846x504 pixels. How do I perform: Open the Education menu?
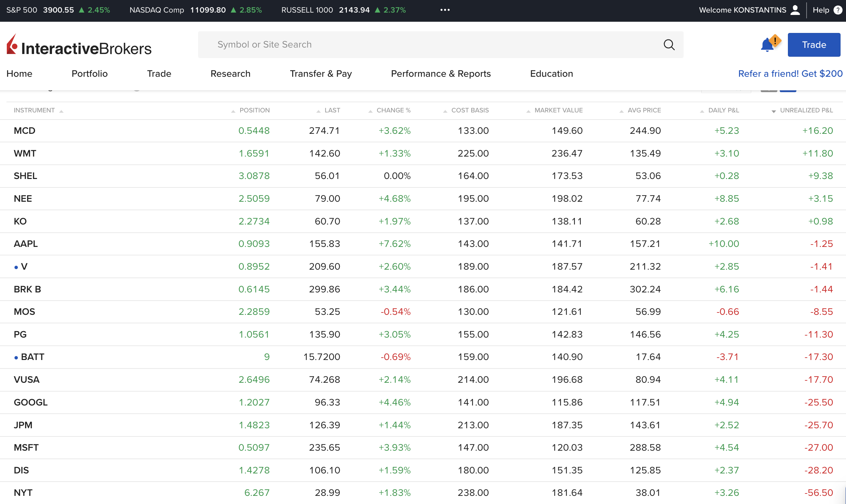[551, 74]
